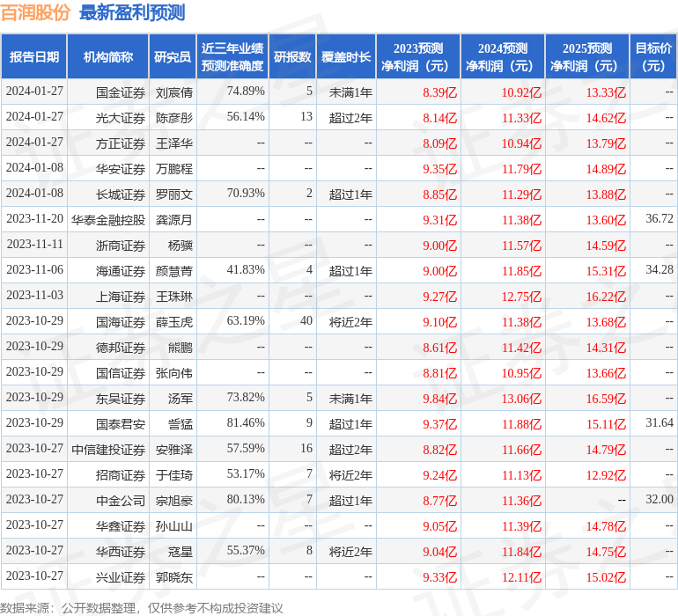This screenshot has height=616, width=678.
Task: Select the 近三年业绩预测准确度 column header
Action: coord(232,56)
